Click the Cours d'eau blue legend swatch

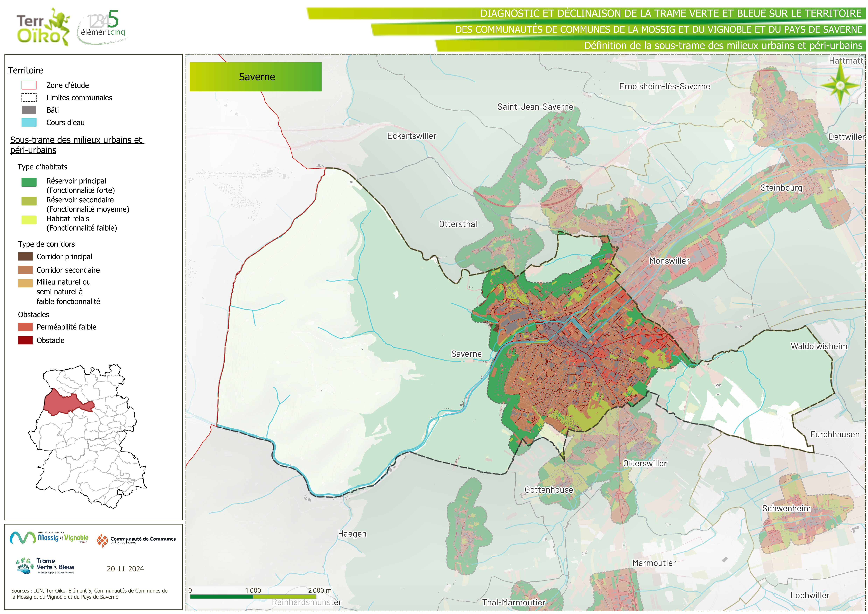[x=29, y=123]
